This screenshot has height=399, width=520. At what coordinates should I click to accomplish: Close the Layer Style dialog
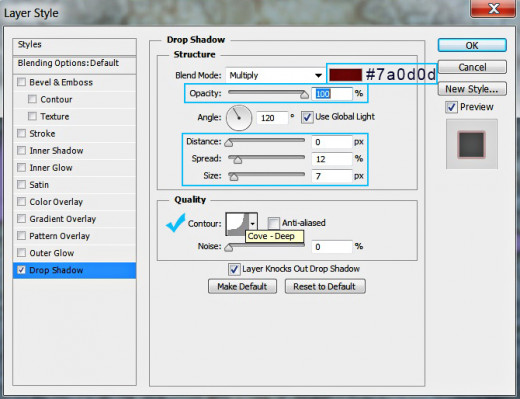pyautogui.click(x=494, y=8)
